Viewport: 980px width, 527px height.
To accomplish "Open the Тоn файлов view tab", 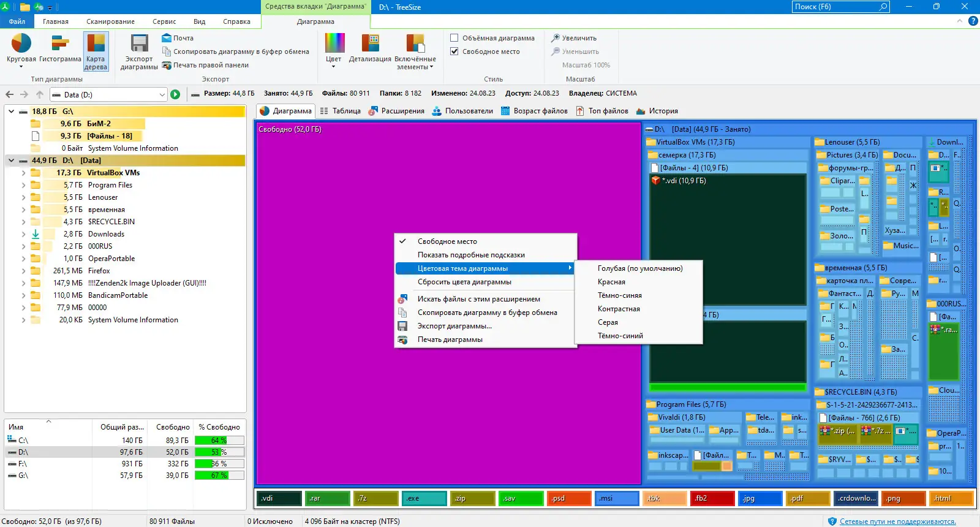I will tap(602, 111).
